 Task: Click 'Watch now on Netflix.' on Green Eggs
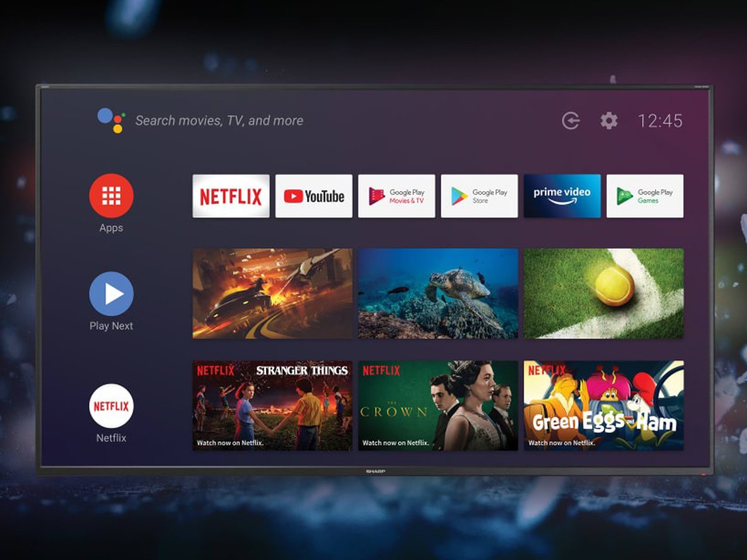point(561,443)
